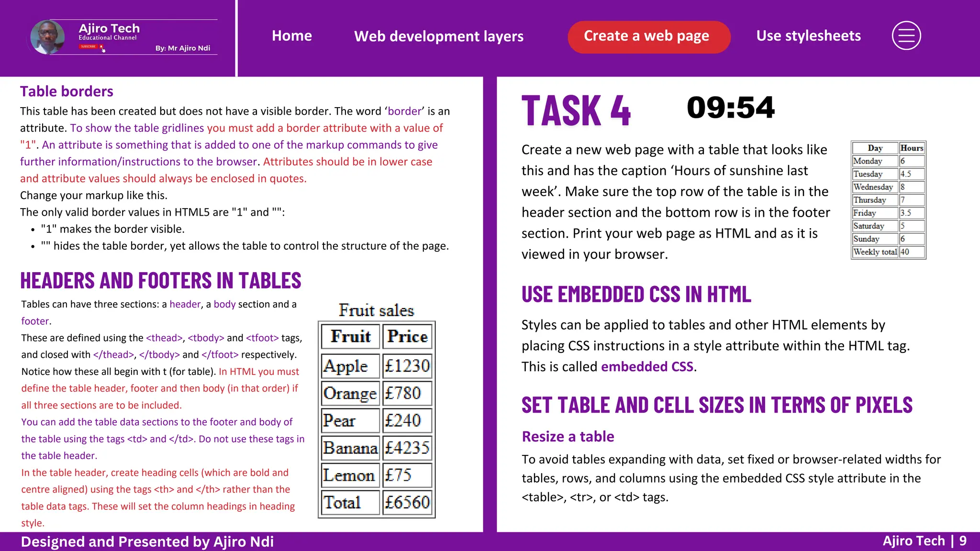Screen dimensions: 980x551
Task: Click the Ajiro Tech page number footer
Action: [924, 541]
